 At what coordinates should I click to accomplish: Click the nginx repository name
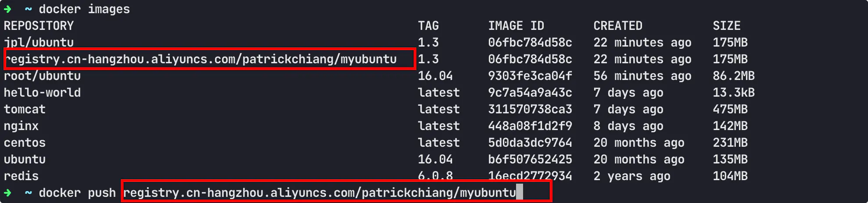click(21, 126)
